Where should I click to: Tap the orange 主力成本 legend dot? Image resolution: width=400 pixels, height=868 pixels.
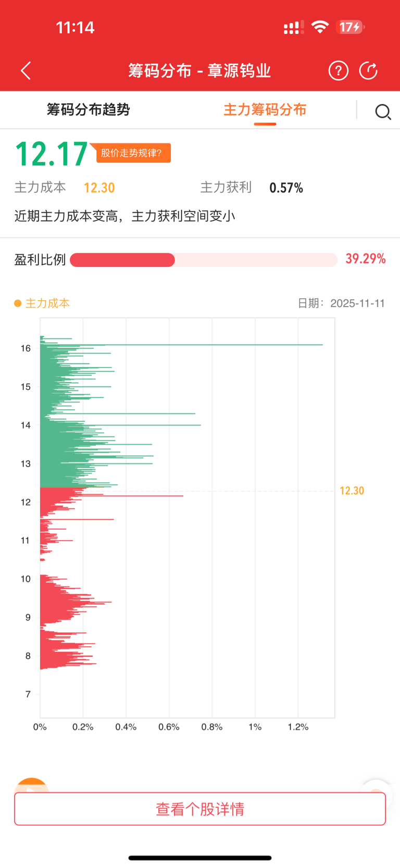18,303
